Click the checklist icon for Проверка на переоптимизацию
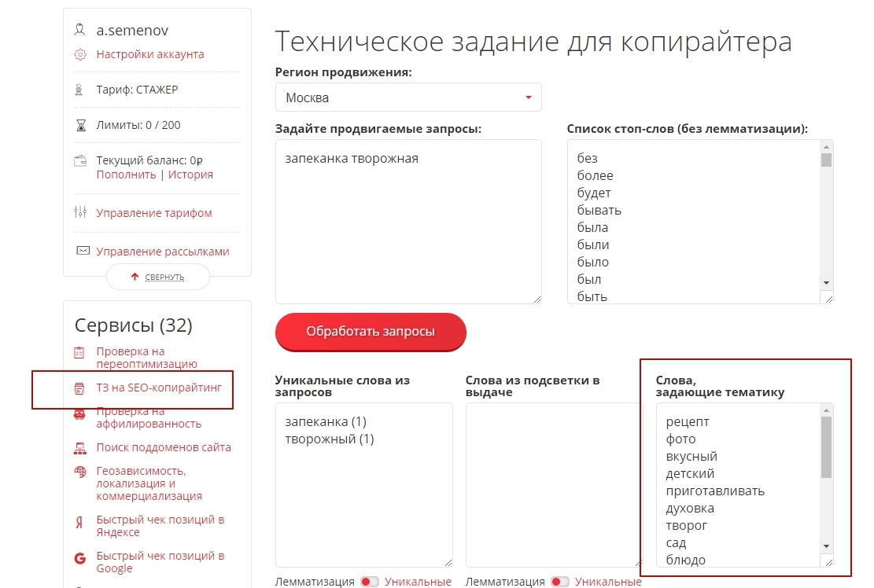The width and height of the screenshot is (874, 588). pos(79,352)
